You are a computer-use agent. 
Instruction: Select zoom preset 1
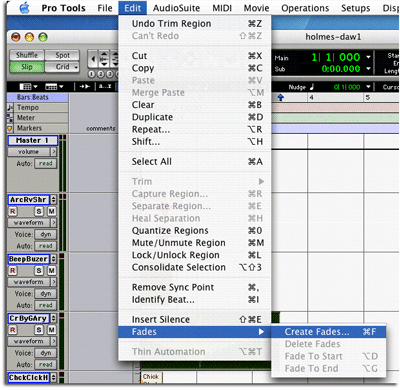coord(92,74)
